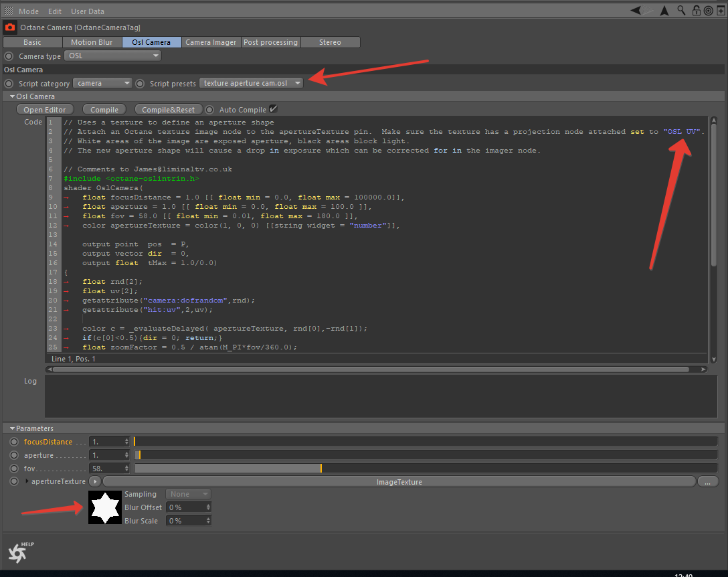Click the focusDistance stepper arrows

point(126,442)
